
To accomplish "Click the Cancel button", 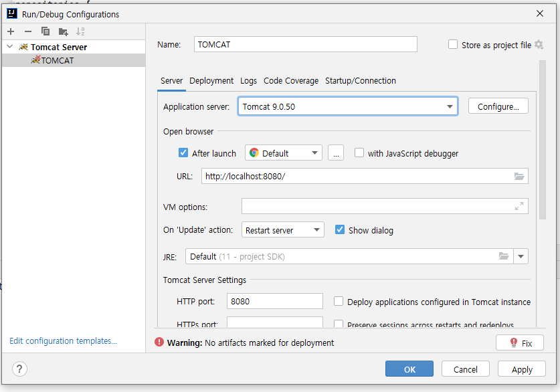I will click(x=466, y=369).
